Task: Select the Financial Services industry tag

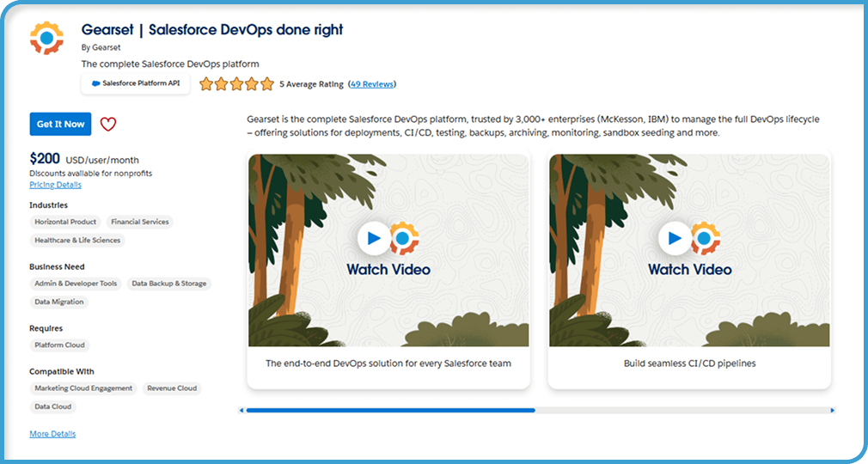Action: pos(140,222)
